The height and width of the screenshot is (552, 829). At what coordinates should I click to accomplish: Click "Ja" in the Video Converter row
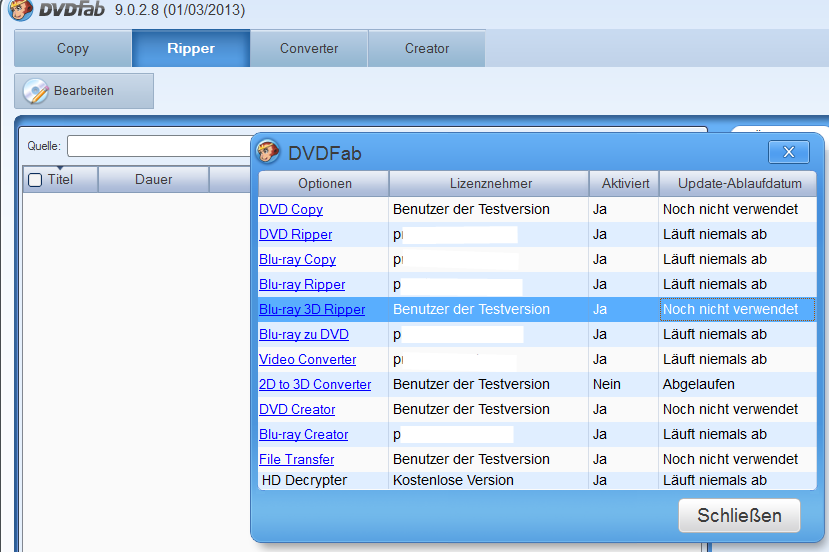600,360
